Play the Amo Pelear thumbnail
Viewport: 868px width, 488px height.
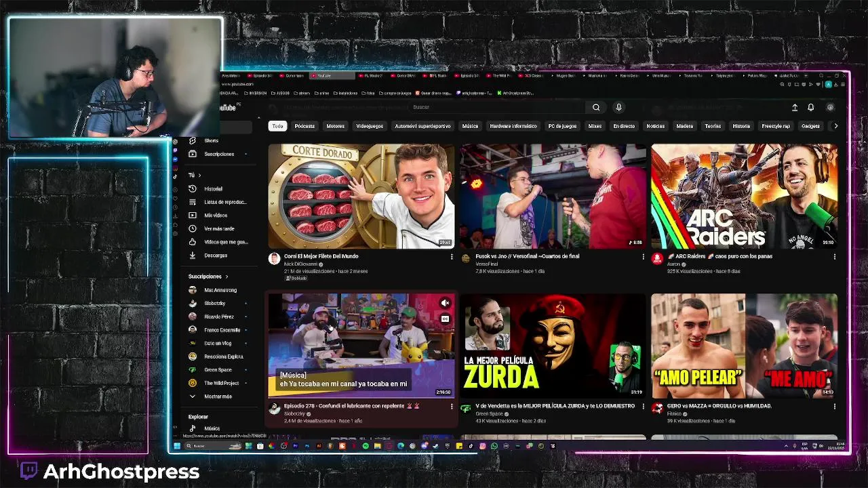click(x=744, y=346)
